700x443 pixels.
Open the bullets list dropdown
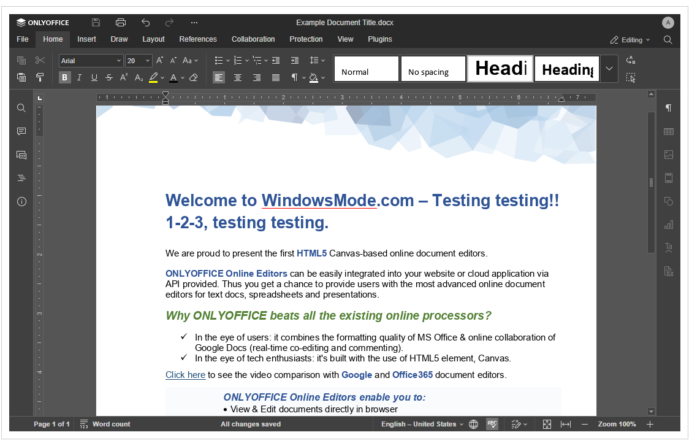click(227, 60)
